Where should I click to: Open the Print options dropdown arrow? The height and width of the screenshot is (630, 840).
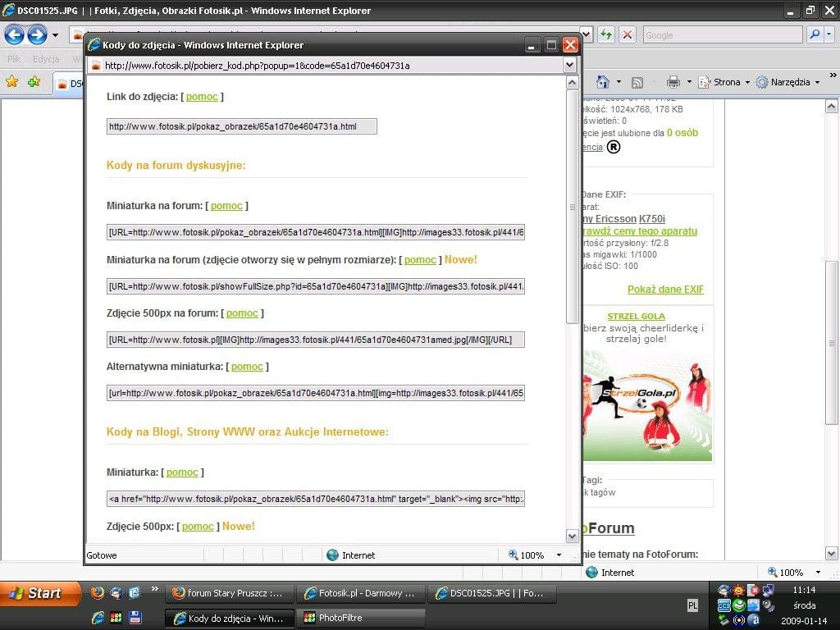(689, 82)
